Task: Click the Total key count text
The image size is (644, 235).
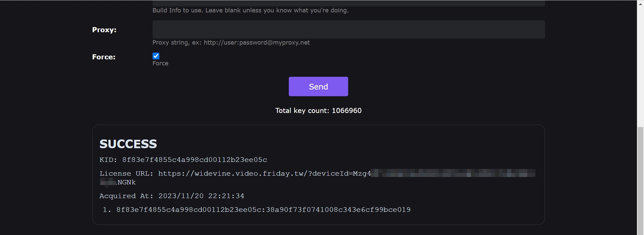Action: (x=318, y=111)
